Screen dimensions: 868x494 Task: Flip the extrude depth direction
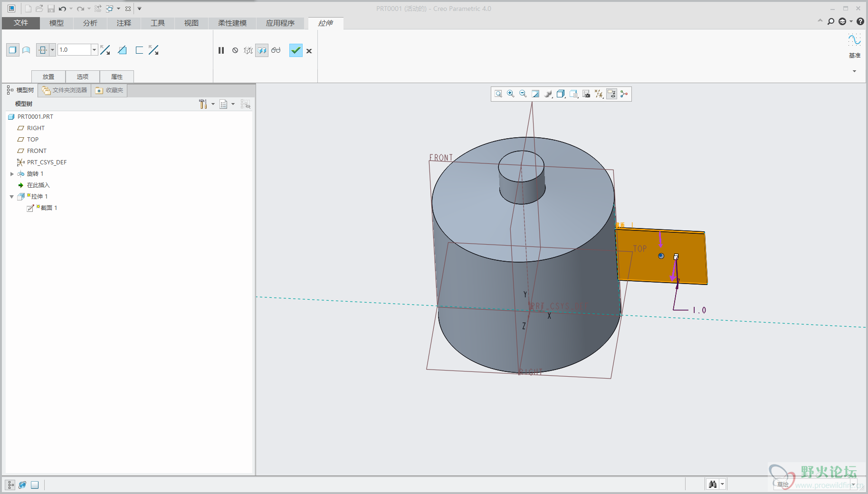105,50
